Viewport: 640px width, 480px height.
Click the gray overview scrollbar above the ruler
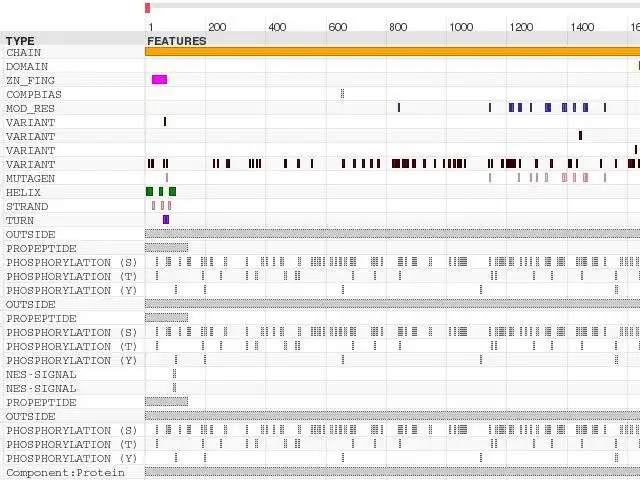tap(395, 6)
